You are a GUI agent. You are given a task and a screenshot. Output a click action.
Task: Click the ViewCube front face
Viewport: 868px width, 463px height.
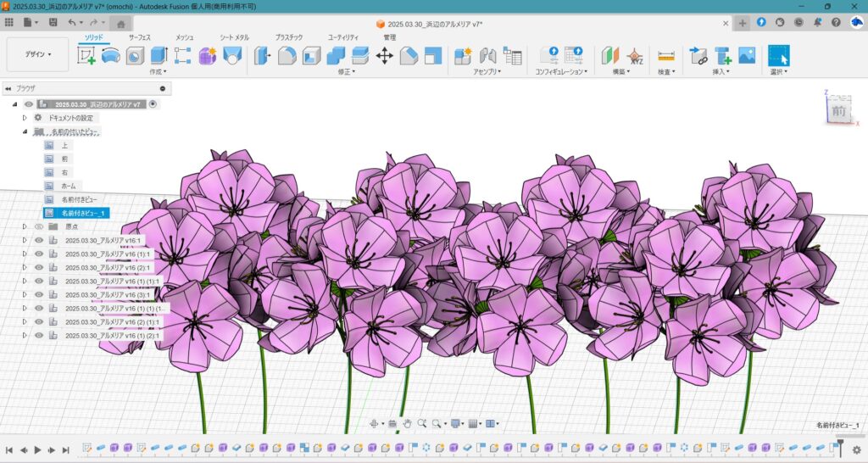pos(838,111)
